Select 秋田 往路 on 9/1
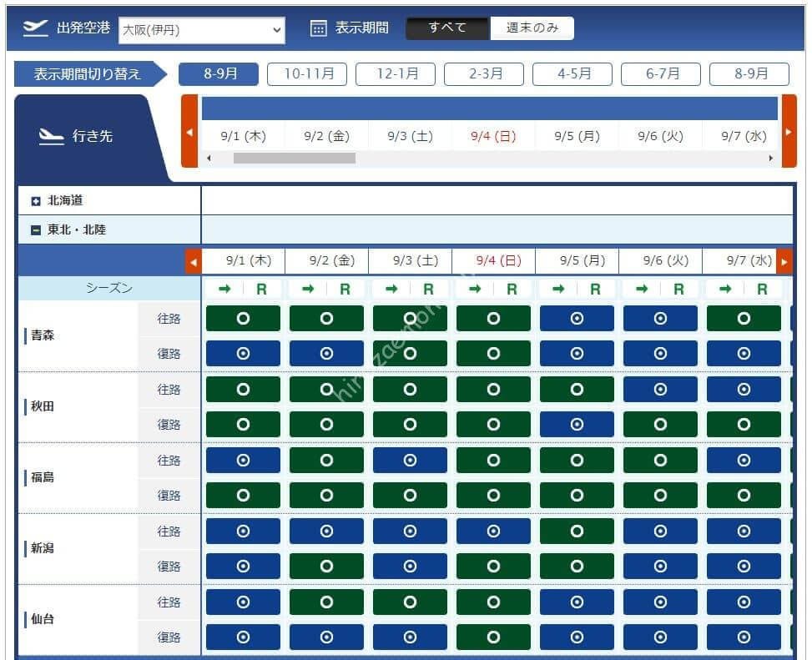Viewport: 812px width, 660px height. [243, 390]
